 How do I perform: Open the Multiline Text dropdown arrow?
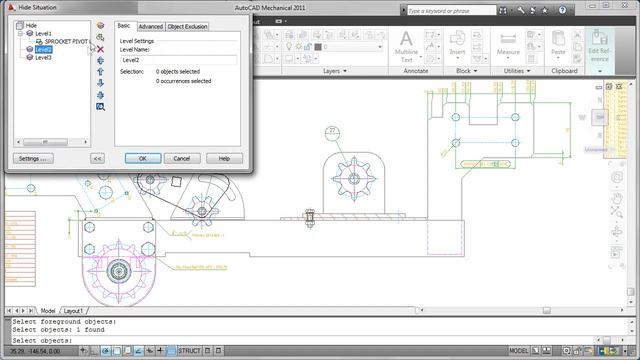click(x=421, y=57)
